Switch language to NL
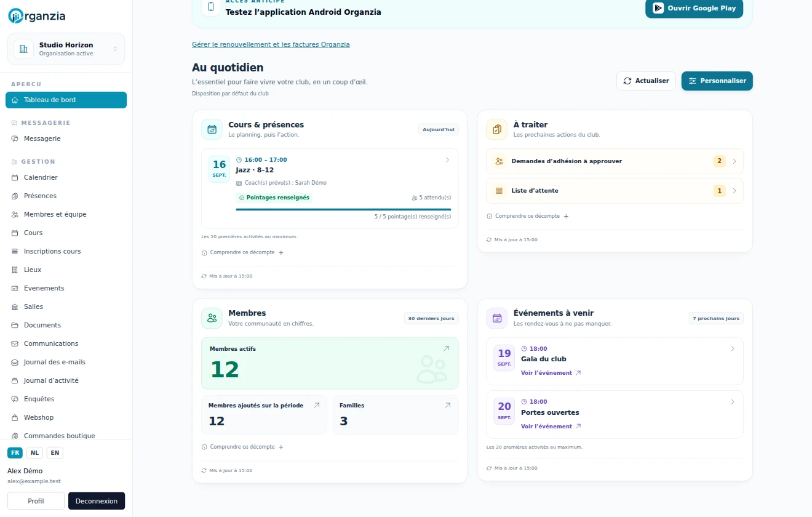The width and height of the screenshot is (812, 517). coord(34,453)
